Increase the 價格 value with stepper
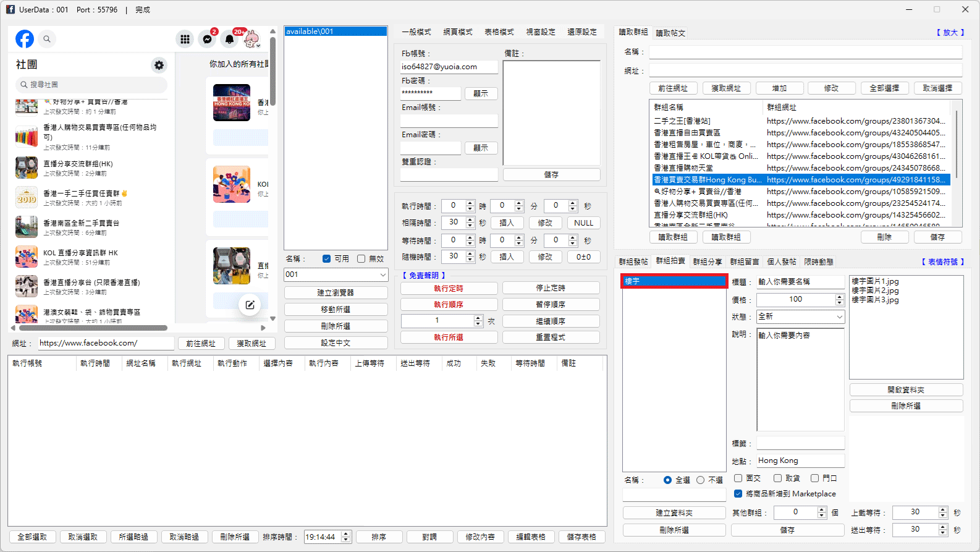 click(x=839, y=297)
